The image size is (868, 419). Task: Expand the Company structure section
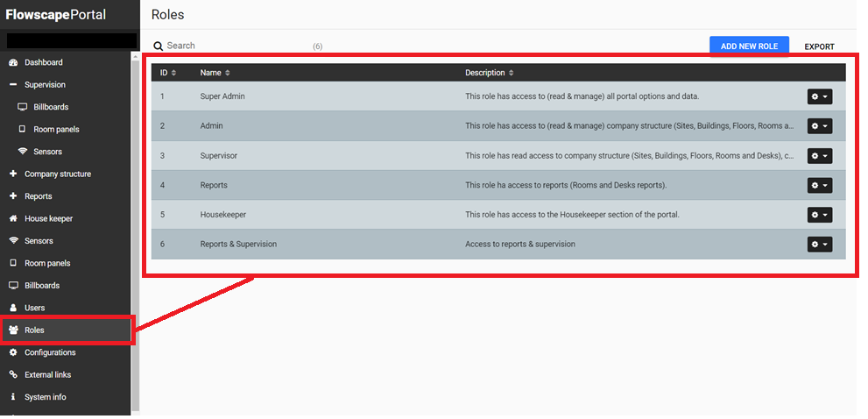coord(14,174)
